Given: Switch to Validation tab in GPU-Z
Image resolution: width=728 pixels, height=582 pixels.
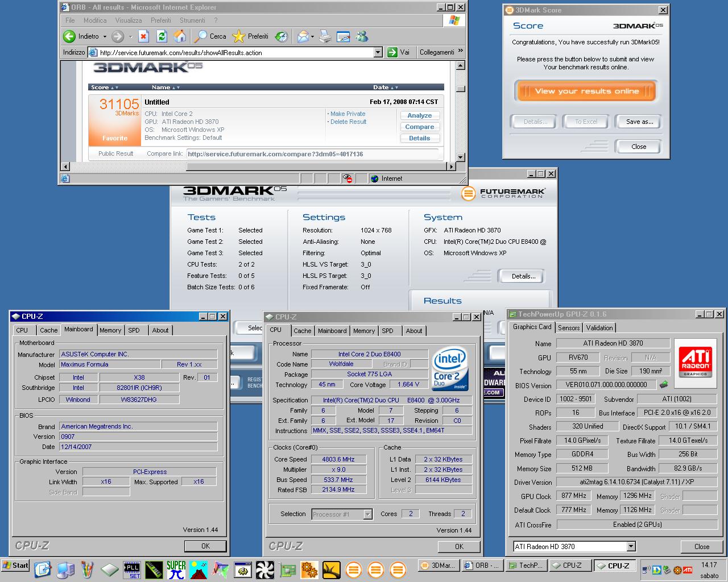Looking at the screenshot, I should click(599, 328).
